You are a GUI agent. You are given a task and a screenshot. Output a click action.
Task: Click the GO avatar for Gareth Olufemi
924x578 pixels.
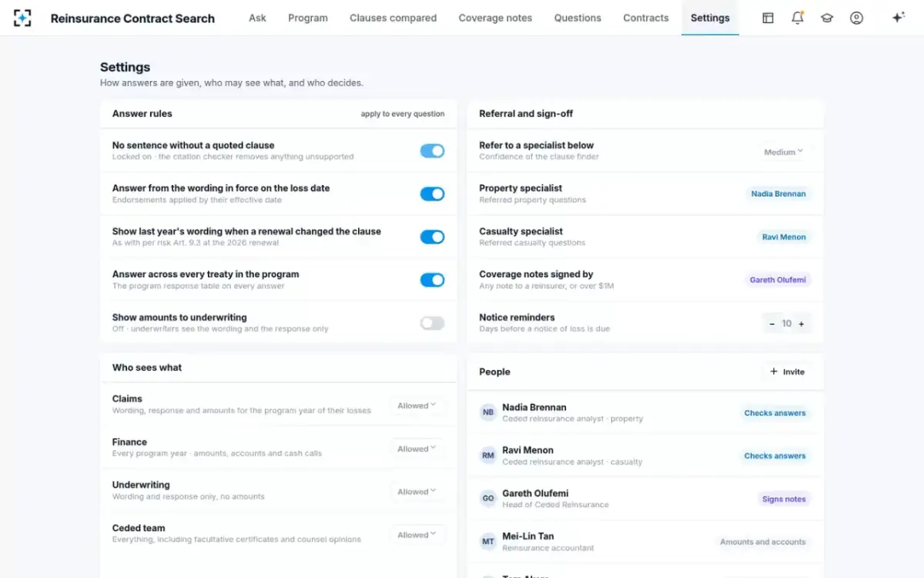tap(488, 499)
